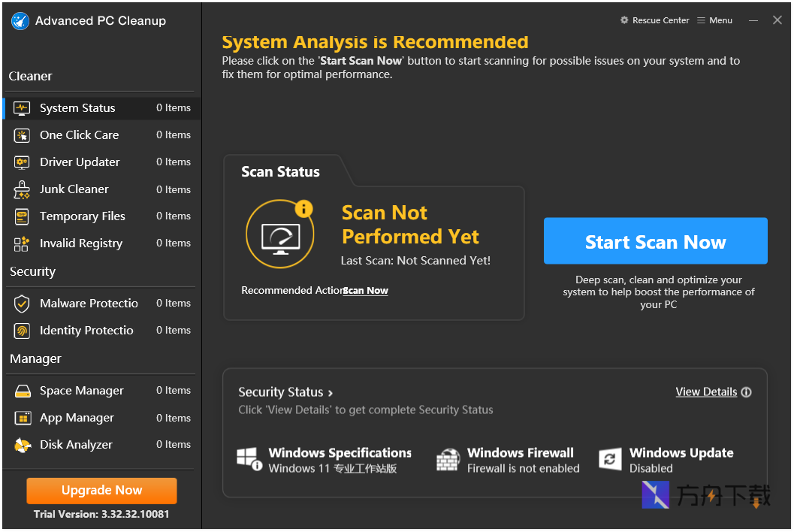This screenshot has height=532, width=794.
Task: Open Malware Protection in Security section
Action: [x=101, y=304]
